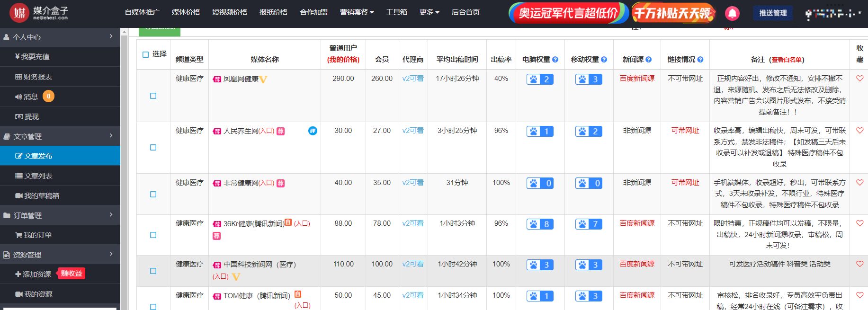Favorite 人民养生网 with the heart icon
Image resolution: width=868 pixels, height=310 pixels.
(860, 131)
